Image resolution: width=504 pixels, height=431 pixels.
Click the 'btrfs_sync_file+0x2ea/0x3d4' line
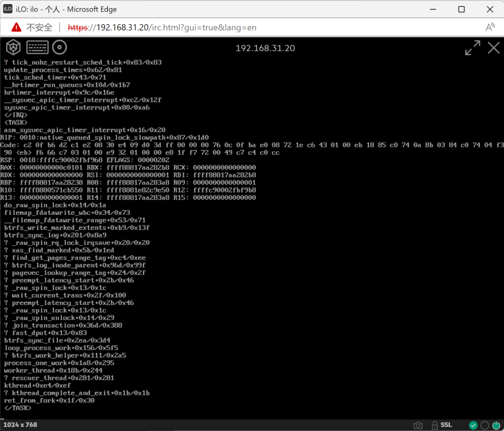57,340
